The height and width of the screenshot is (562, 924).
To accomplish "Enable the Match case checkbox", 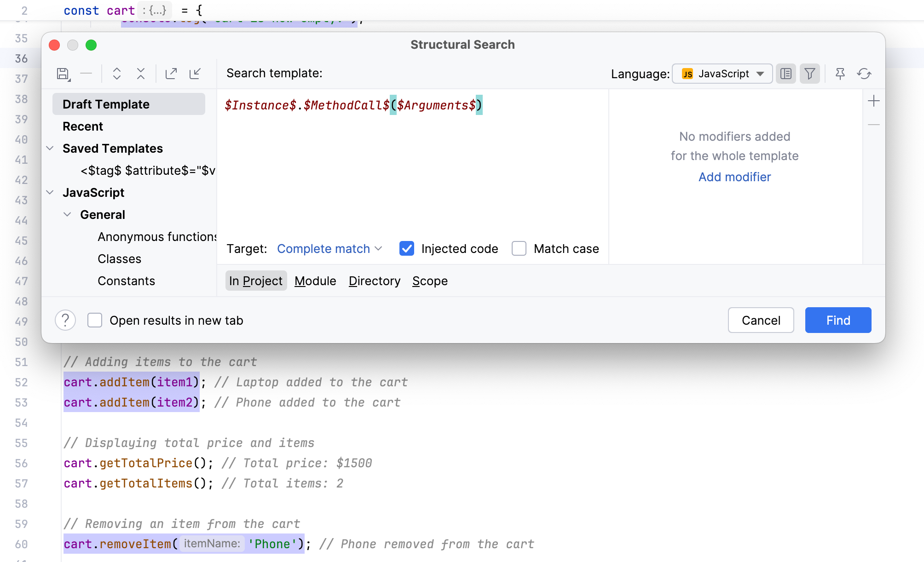I will (519, 249).
